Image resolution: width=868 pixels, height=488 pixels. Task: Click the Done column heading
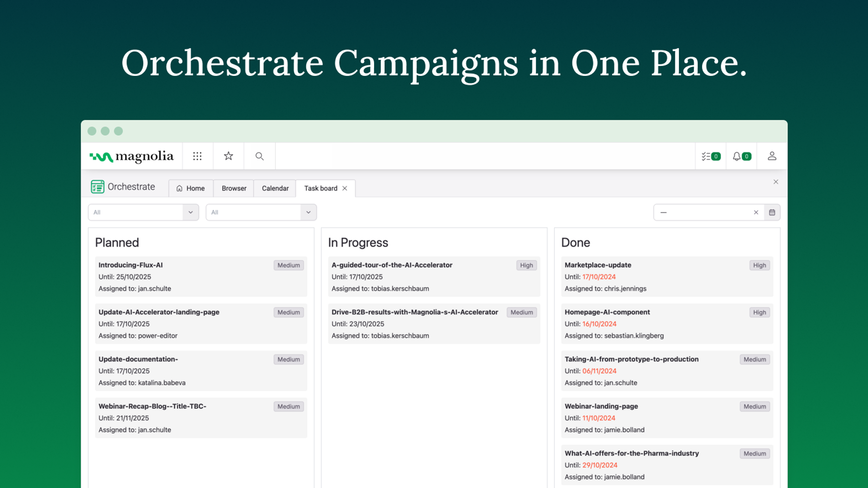[575, 242]
